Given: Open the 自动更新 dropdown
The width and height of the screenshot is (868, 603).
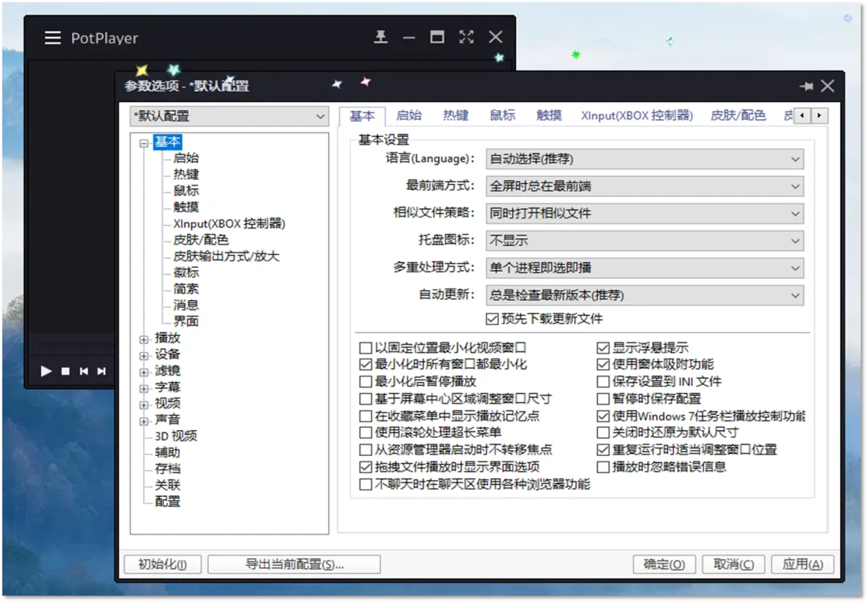Looking at the screenshot, I should (x=645, y=295).
